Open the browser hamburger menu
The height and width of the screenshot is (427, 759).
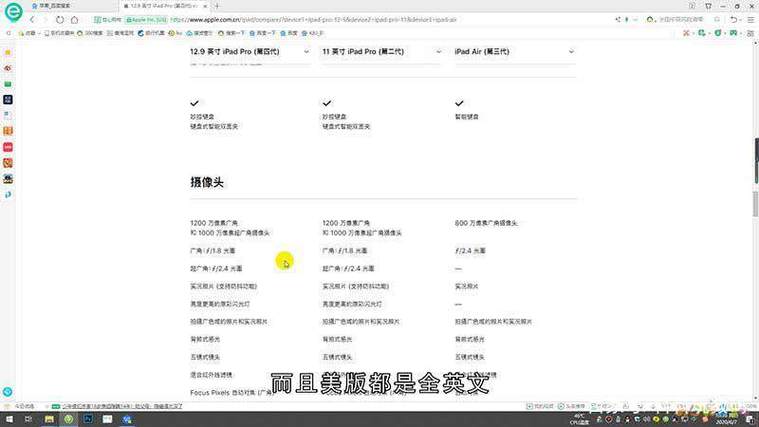click(x=751, y=20)
